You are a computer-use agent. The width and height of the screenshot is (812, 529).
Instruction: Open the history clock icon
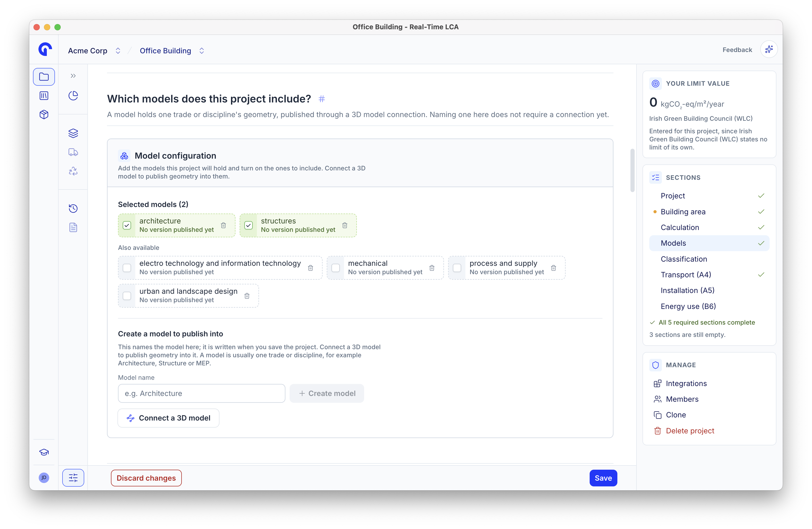(73, 208)
